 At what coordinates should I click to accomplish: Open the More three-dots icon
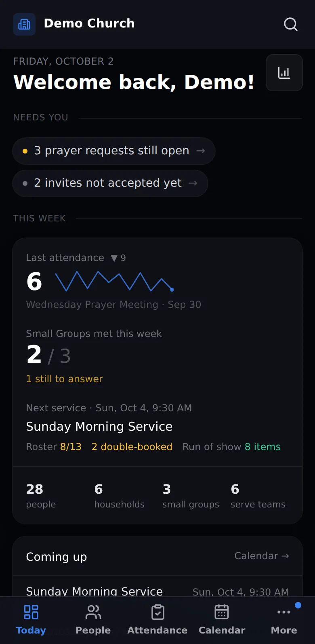click(284, 612)
